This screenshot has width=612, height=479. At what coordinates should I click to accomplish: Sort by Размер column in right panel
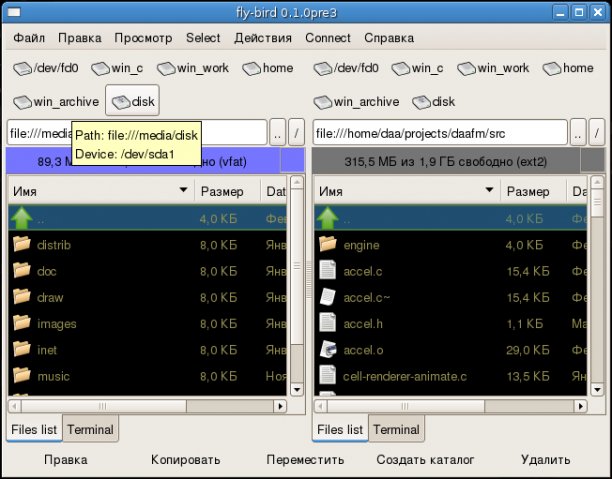click(x=528, y=190)
